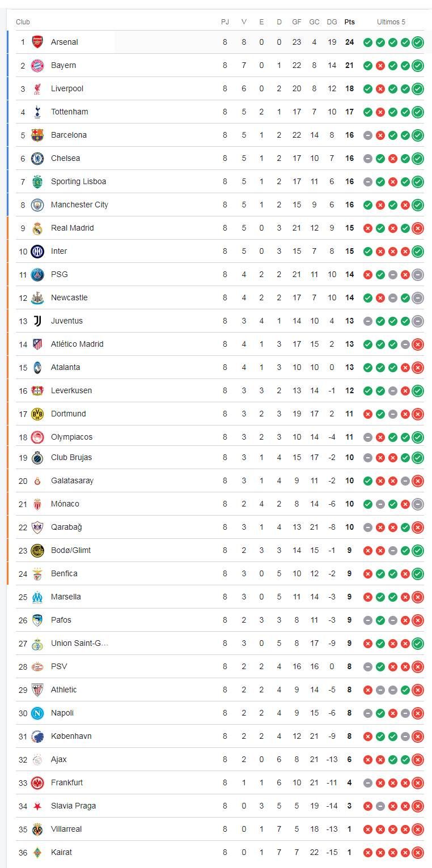Click the Inter club crest
Viewport: 432px width, 868px height.
coord(37,251)
